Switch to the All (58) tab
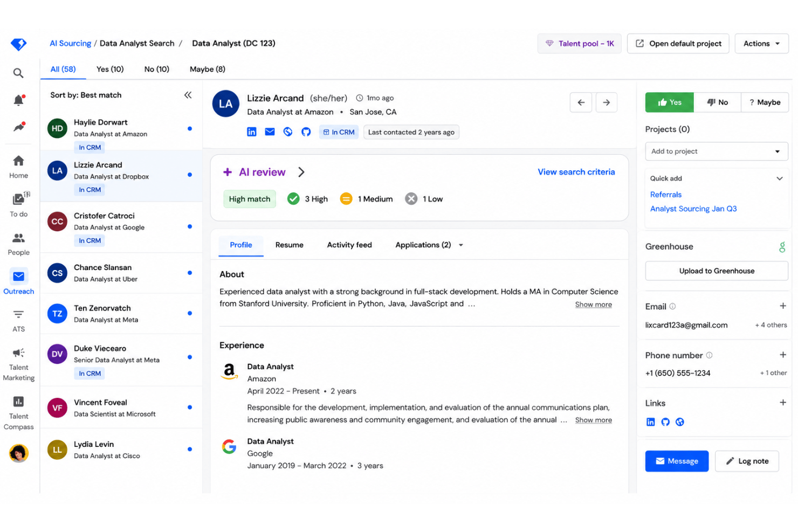This screenshot has height=532, width=798. 63,69
